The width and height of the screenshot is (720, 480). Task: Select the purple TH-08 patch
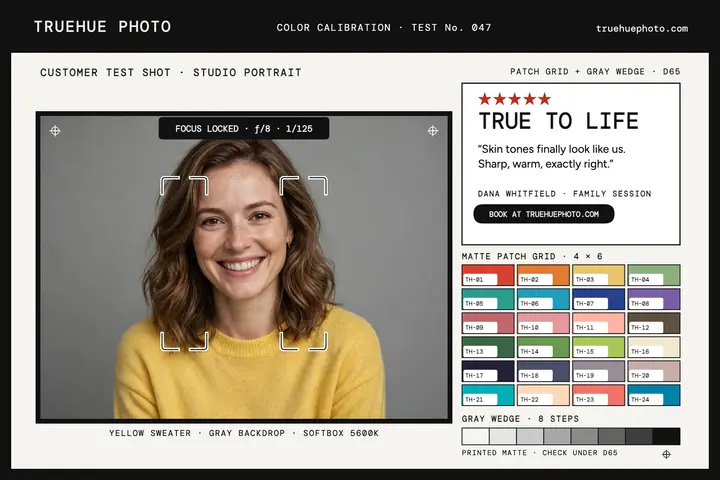[654, 299]
